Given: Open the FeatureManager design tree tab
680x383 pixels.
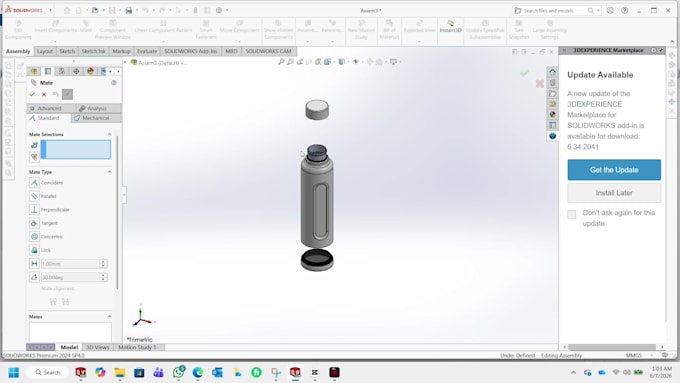Looking at the screenshot, I should [x=34, y=71].
